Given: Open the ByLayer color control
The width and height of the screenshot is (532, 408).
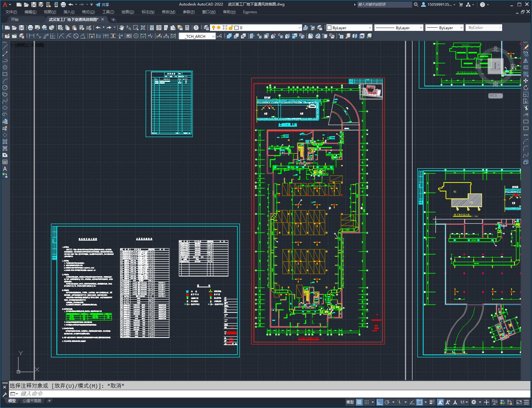Looking at the screenshot, I should pyautogui.click(x=349, y=28).
